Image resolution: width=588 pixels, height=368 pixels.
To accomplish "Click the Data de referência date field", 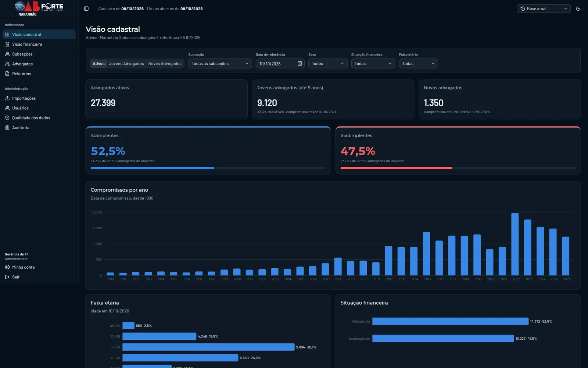I will click(280, 64).
